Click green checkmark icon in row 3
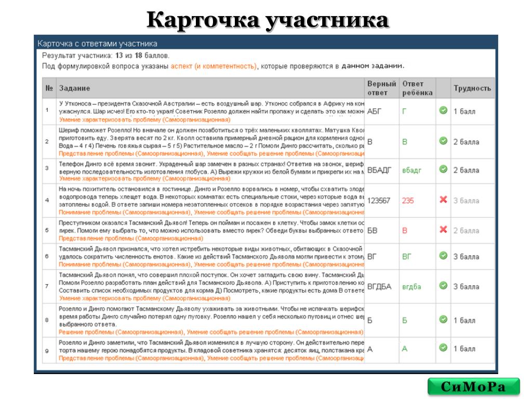Image resolution: width=532 pixels, height=399 pixels. coord(443,169)
